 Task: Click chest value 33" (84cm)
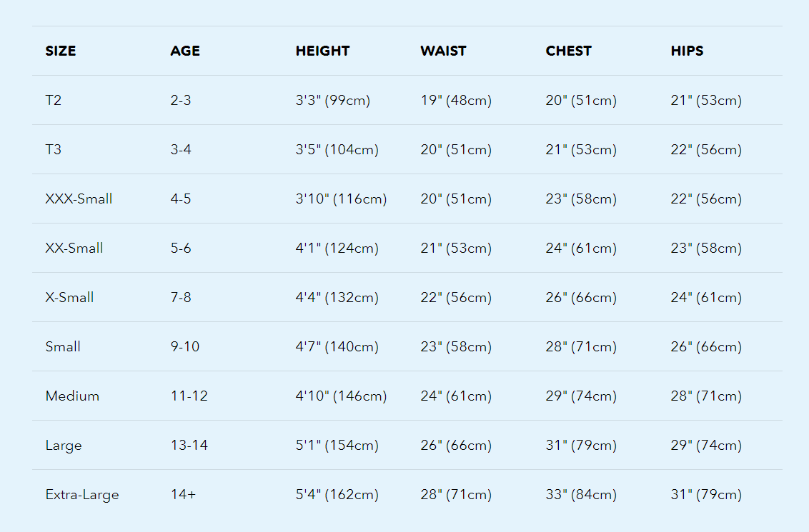coord(581,495)
